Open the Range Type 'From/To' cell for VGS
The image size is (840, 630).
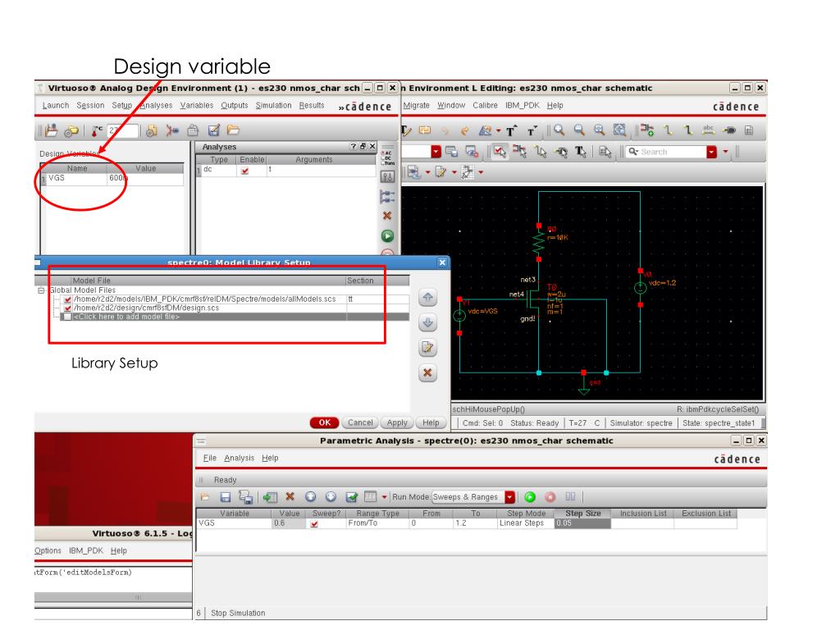pyautogui.click(x=377, y=523)
